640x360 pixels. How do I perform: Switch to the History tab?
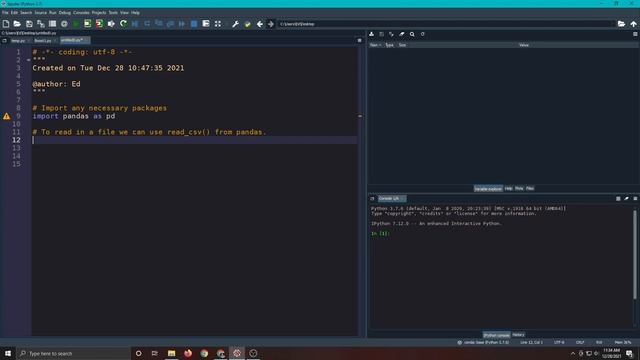518,335
